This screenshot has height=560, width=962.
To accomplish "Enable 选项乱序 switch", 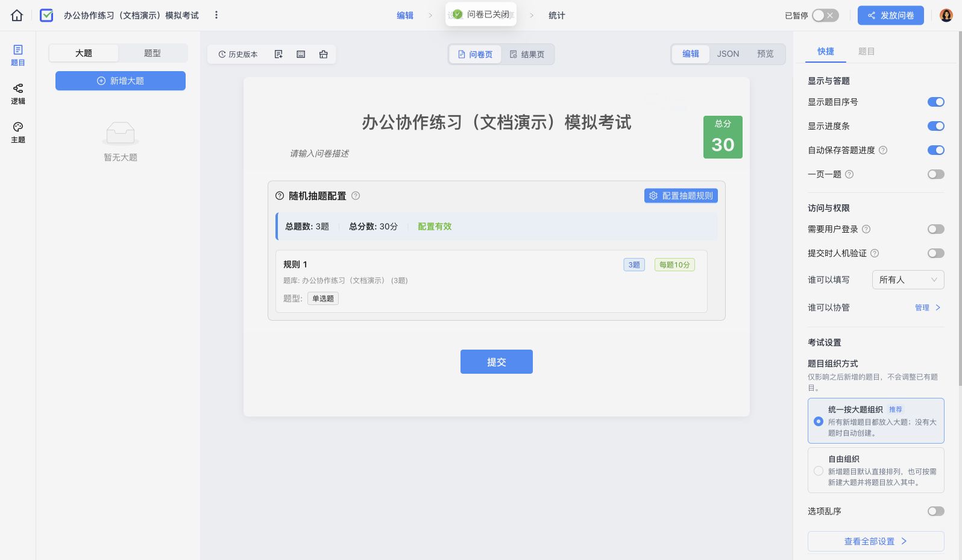I will click(x=936, y=511).
